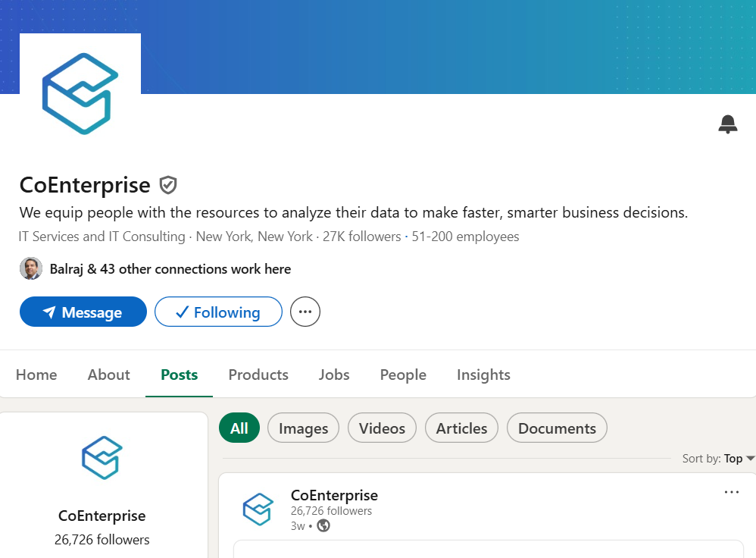View the Insights tab
Viewport: 756px width, 558px height.
483,375
